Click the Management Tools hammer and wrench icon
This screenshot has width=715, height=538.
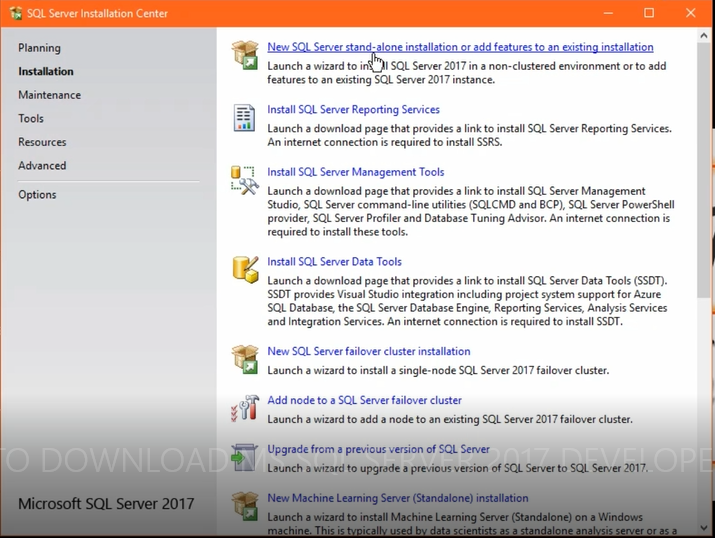[245, 181]
